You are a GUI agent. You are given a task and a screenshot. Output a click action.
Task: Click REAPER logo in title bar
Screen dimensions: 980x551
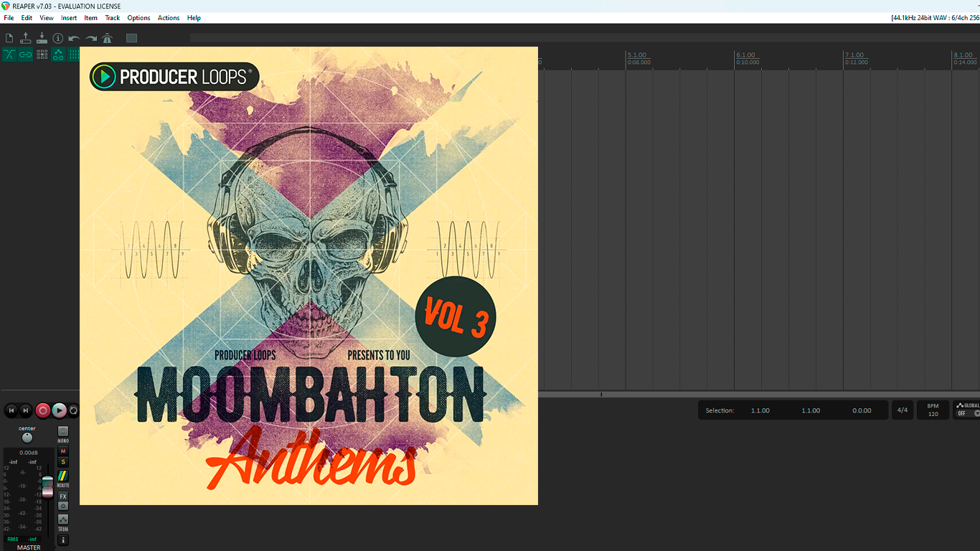point(6,6)
